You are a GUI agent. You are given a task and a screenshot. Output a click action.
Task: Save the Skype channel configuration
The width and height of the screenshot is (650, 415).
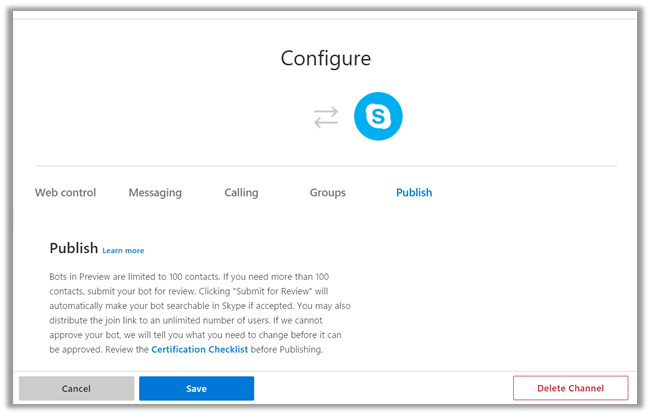(x=196, y=389)
